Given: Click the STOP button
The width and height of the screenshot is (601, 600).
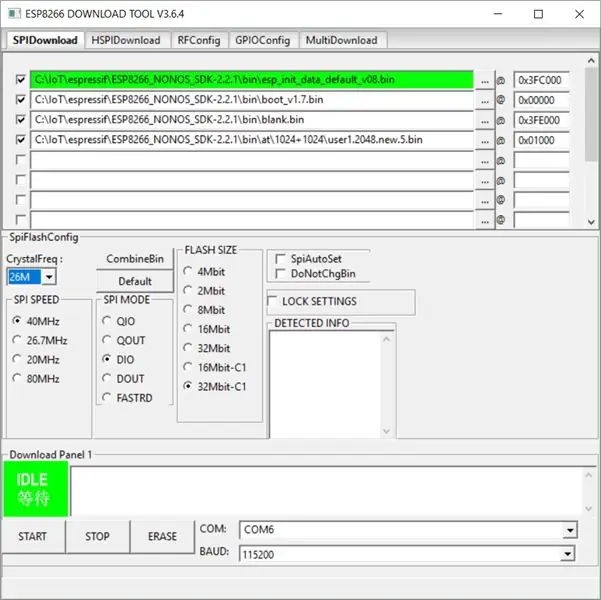Looking at the screenshot, I should pos(97,536).
